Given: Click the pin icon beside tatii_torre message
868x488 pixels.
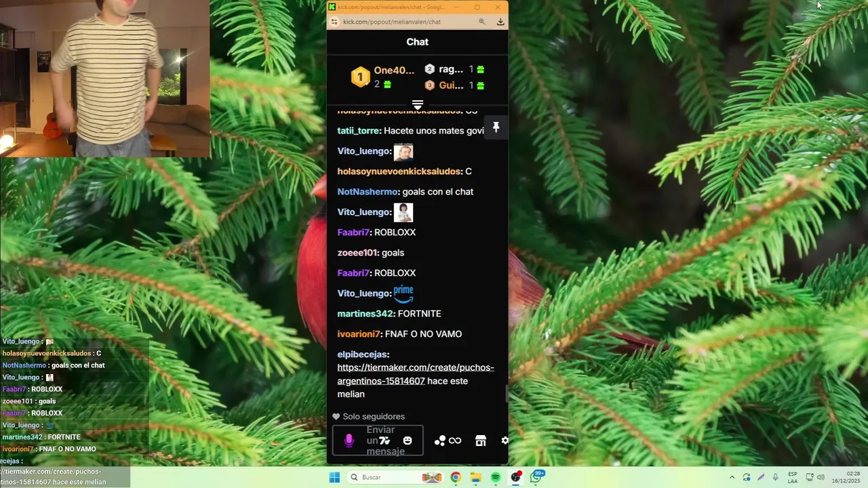Looking at the screenshot, I should coord(496,127).
